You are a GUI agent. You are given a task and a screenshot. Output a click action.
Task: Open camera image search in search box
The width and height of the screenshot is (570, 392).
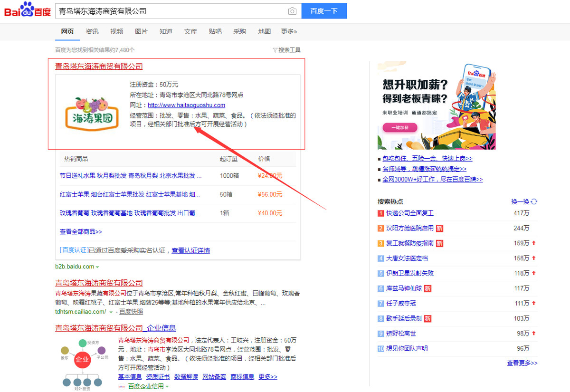coord(292,11)
